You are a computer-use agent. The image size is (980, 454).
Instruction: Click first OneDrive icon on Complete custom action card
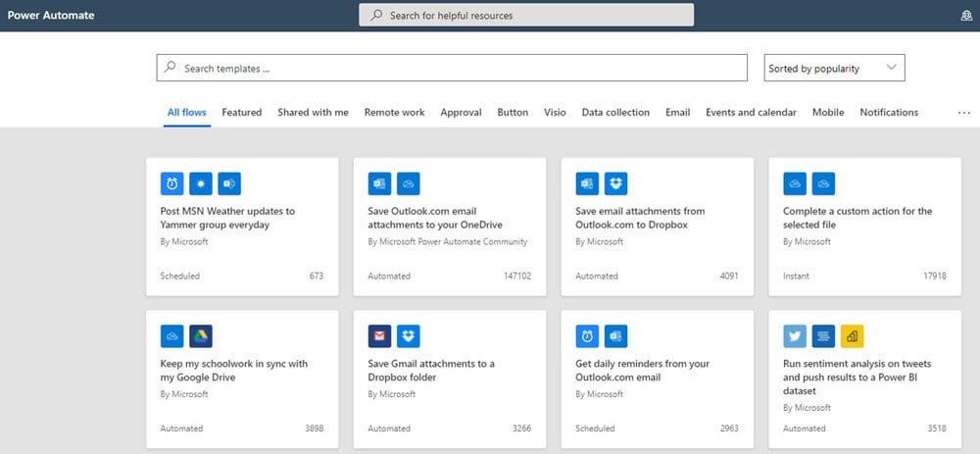tap(795, 183)
